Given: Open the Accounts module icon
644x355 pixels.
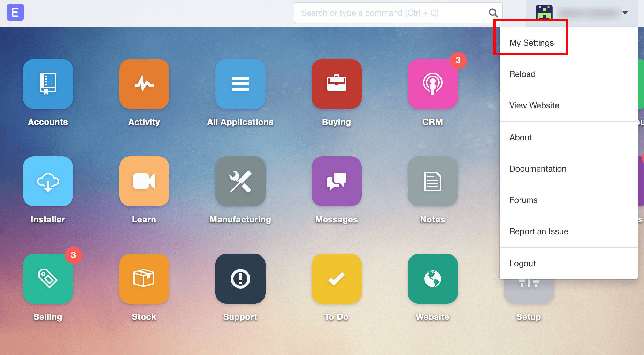Looking at the screenshot, I should (48, 84).
